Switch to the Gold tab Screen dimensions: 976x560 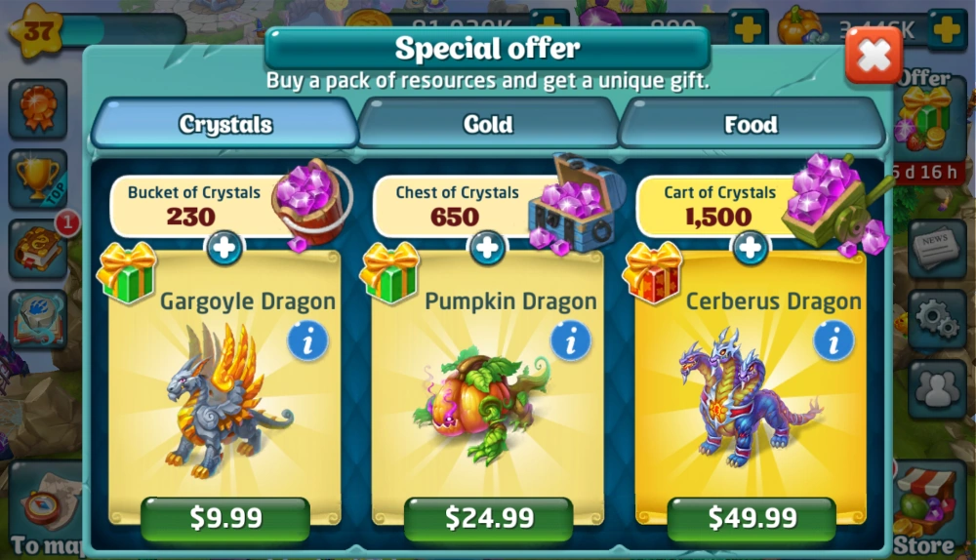tap(488, 124)
